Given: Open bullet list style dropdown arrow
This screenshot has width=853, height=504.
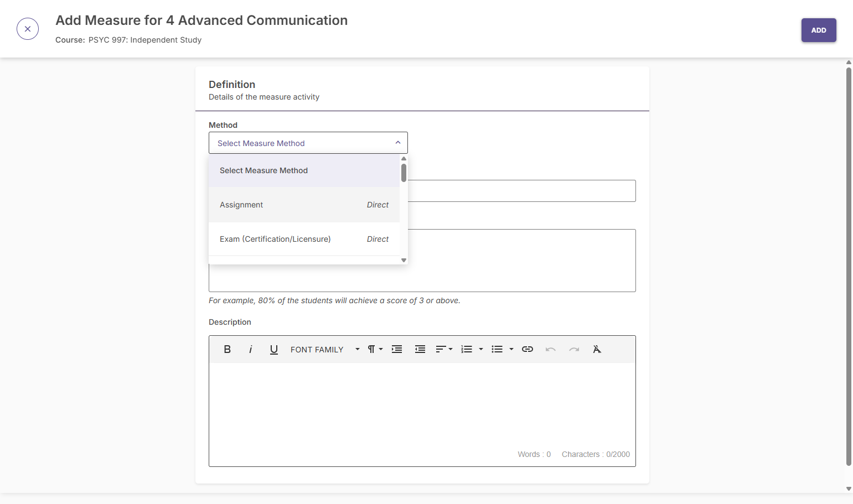Looking at the screenshot, I should tap(511, 349).
